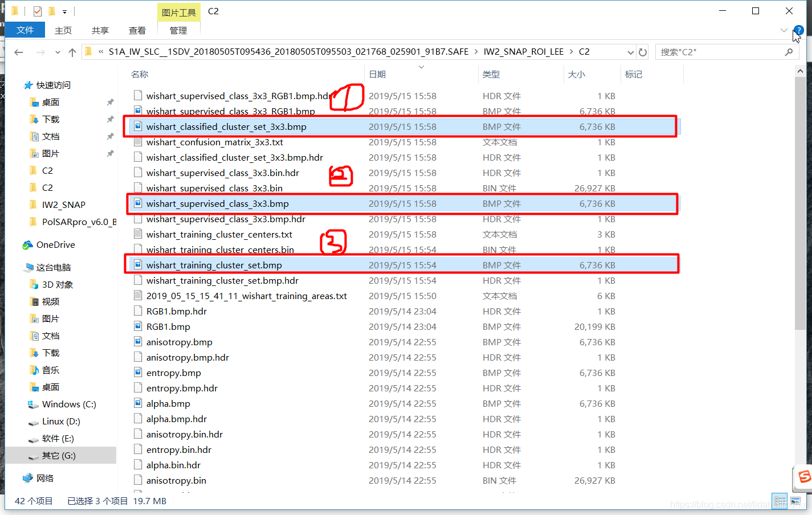812x515 pixels.
Task: Switch to the 主页 ribbon tab
Action: (63, 30)
